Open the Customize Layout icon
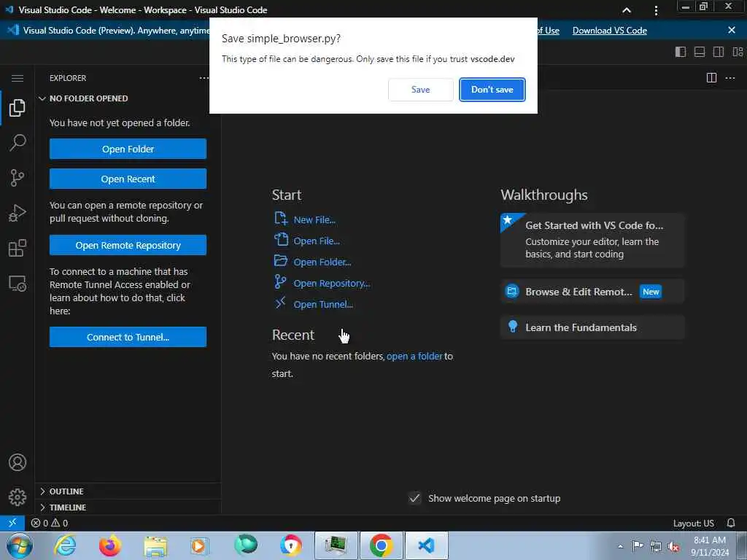 [x=738, y=52]
